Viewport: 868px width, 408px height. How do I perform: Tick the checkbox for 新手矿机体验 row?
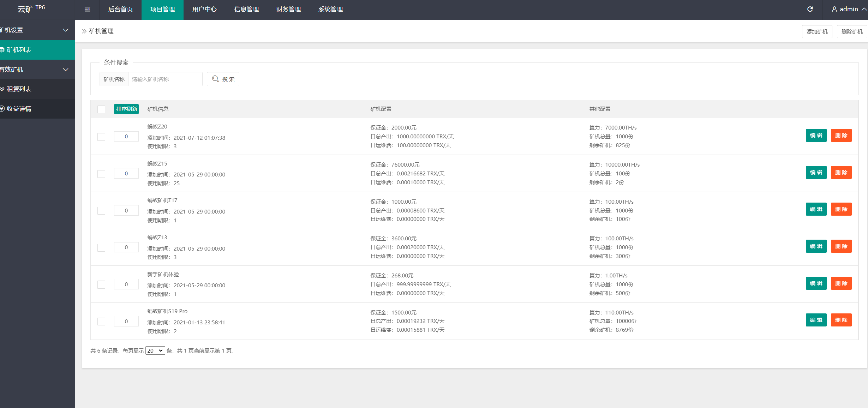point(101,285)
